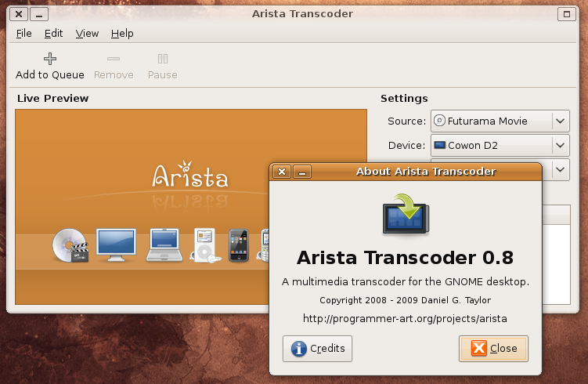Viewport: 588px width, 384px height.
Task: Open the Edit menu
Action: [x=53, y=34]
